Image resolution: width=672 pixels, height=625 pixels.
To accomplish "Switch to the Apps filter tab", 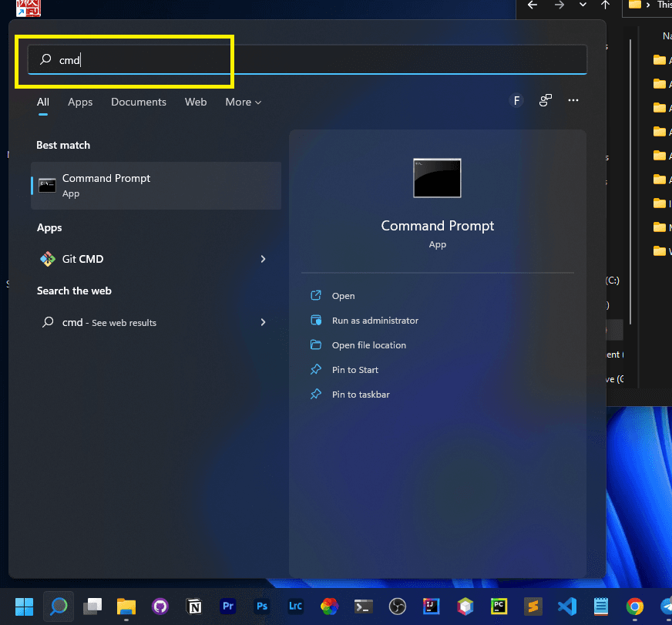I will [x=80, y=102].
